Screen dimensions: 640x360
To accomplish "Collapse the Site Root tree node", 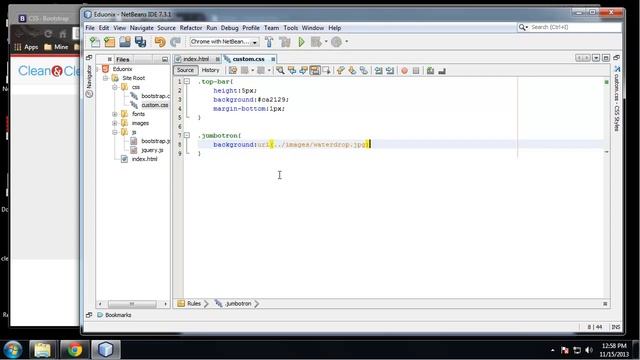I will (x=105, y=78).
